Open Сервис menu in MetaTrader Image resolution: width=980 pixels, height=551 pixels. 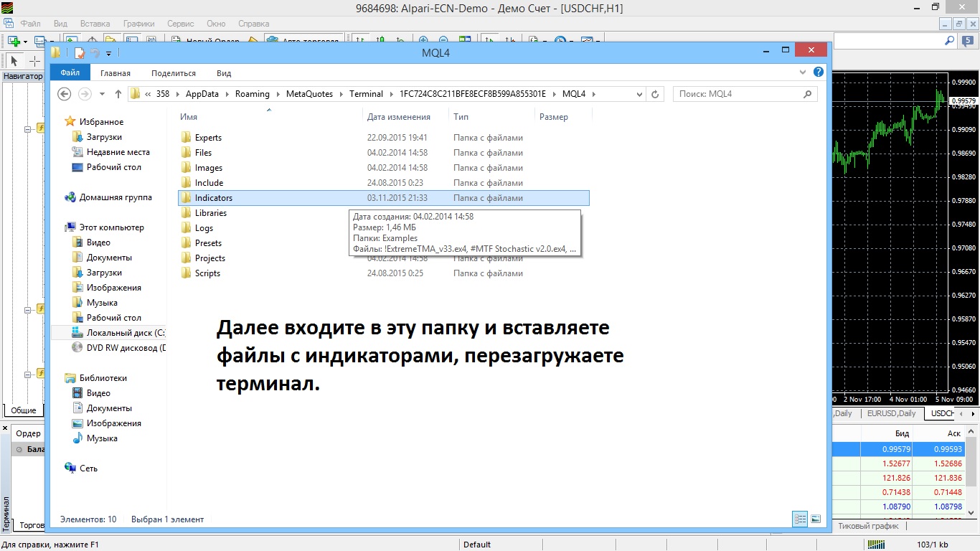click(180, 24)
